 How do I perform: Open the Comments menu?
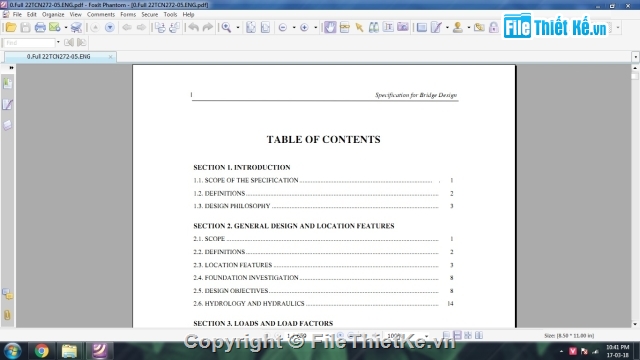(x=100, y=14)
